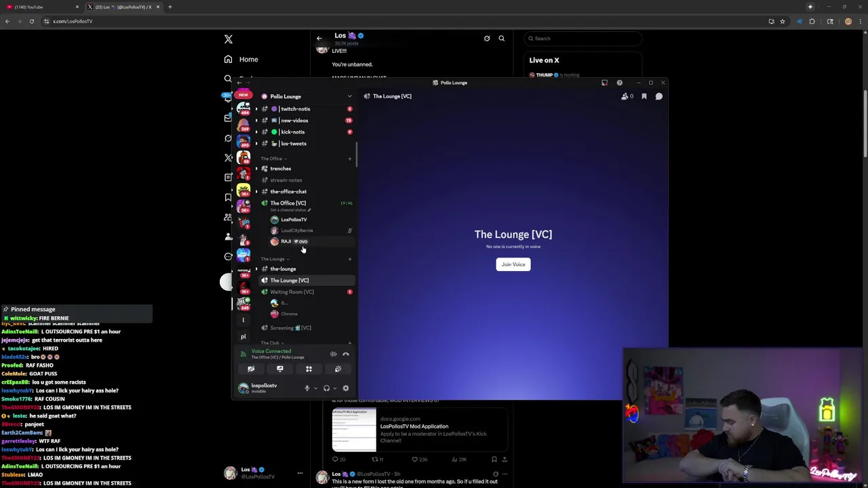868x488 pixels.
Task: Open microphone input options arrow
Action: coord(315,388)
